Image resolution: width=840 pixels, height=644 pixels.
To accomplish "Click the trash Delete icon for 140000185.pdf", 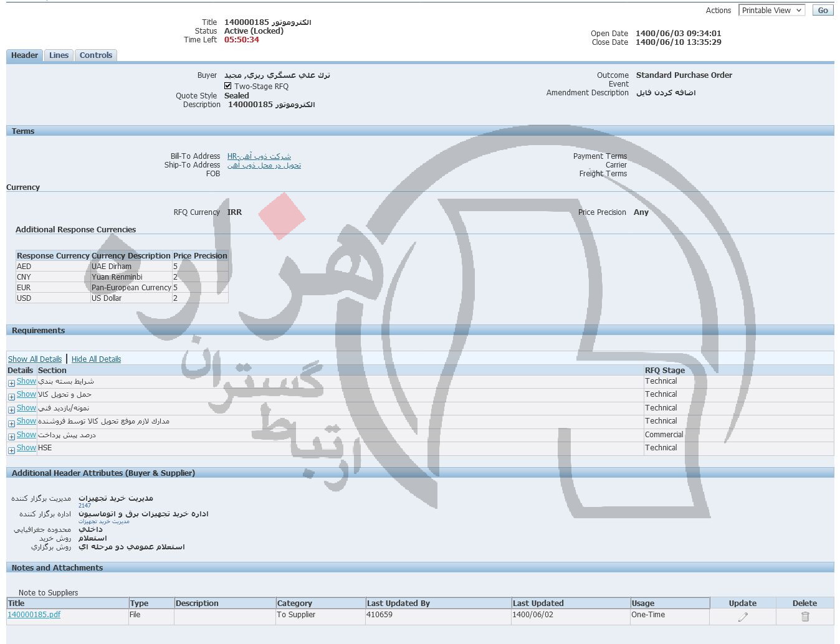I will [805, 617].
